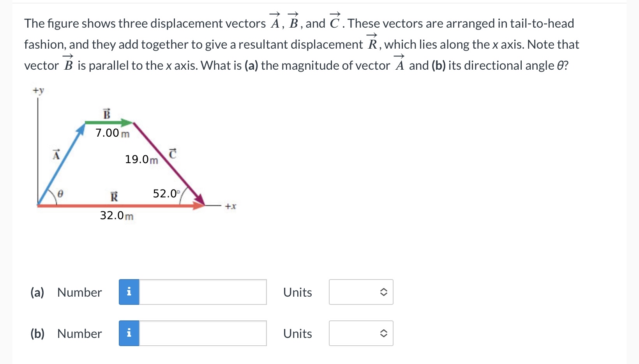Viewport: 639px width, 364px height.
Task: Click the +y axis label in the figure
Action: pyautogui.click(x=38, y=90)
